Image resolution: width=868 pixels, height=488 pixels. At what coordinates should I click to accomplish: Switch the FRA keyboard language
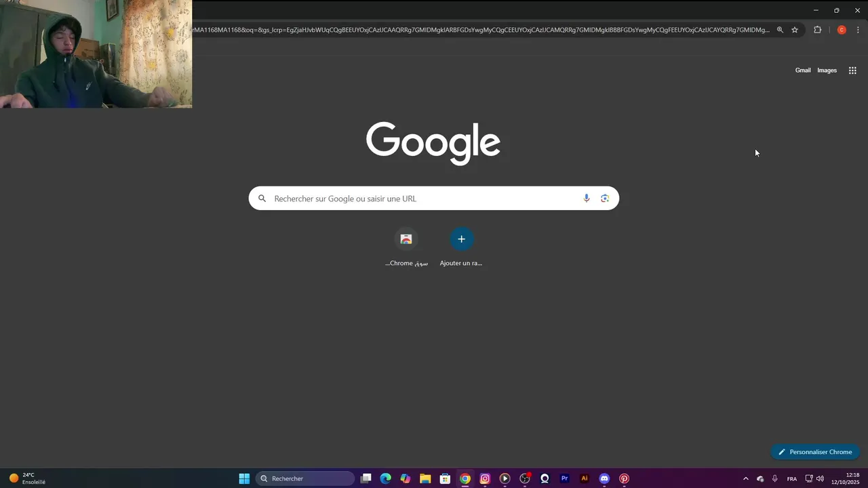click(x=792, y=479)
